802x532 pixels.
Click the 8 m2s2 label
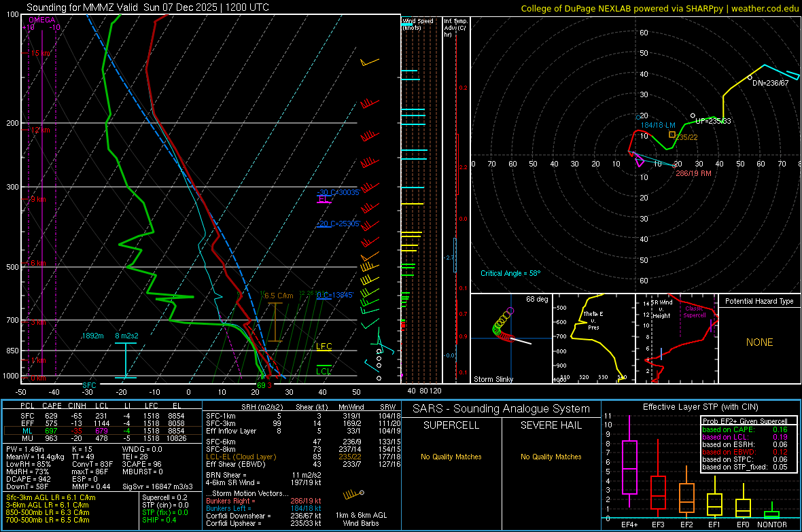tap(126, 336)
